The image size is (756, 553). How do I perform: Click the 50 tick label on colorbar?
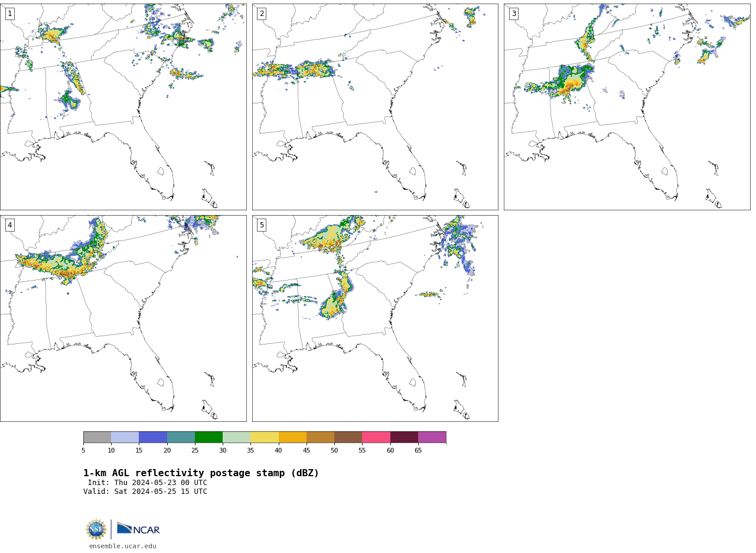click(334, 450)
